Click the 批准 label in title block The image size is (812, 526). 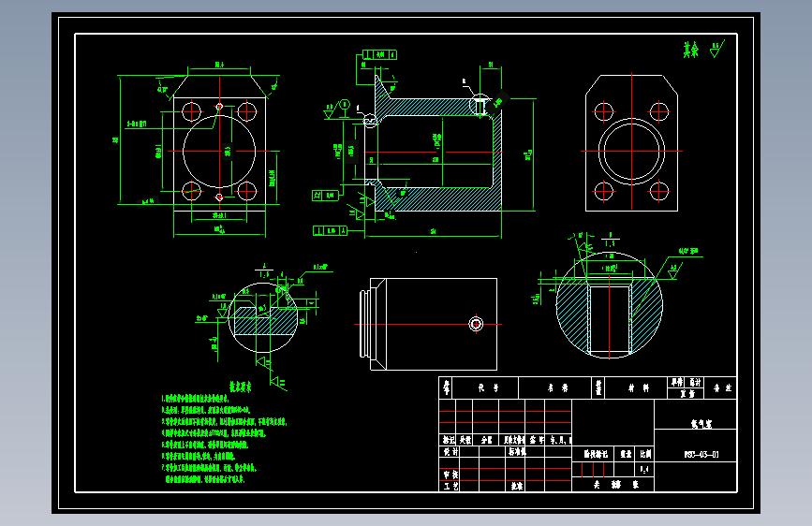pyautogui.click(x=516, y=486)
